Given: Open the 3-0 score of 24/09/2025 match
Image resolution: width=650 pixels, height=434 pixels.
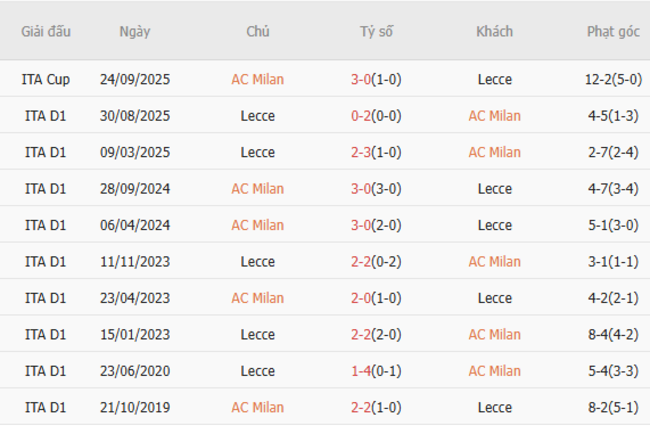Looking at the screenshot, I should [x=361, y=79].
